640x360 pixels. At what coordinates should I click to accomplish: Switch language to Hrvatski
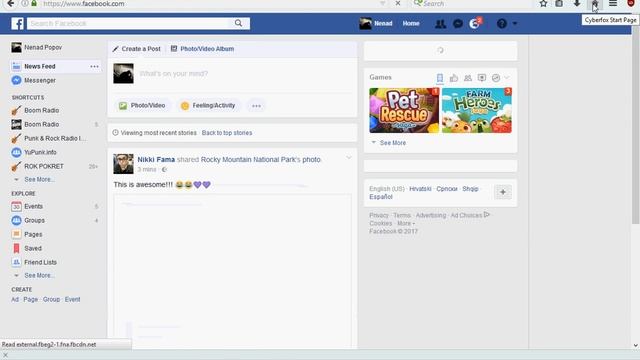[420, 189]
